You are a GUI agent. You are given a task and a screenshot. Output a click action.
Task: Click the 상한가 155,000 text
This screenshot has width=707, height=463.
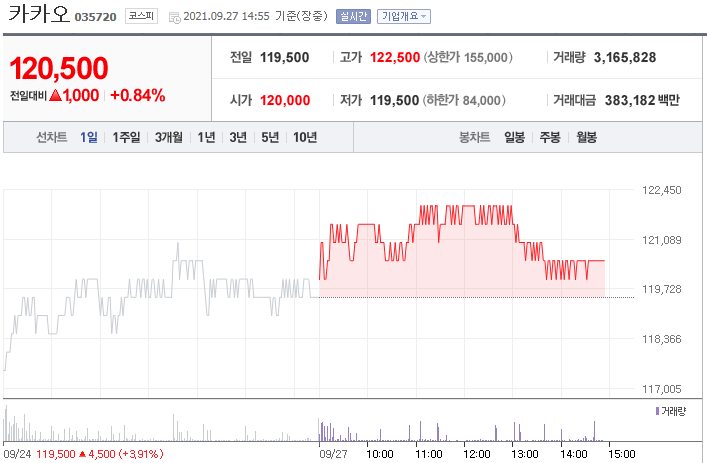[468, 57]
